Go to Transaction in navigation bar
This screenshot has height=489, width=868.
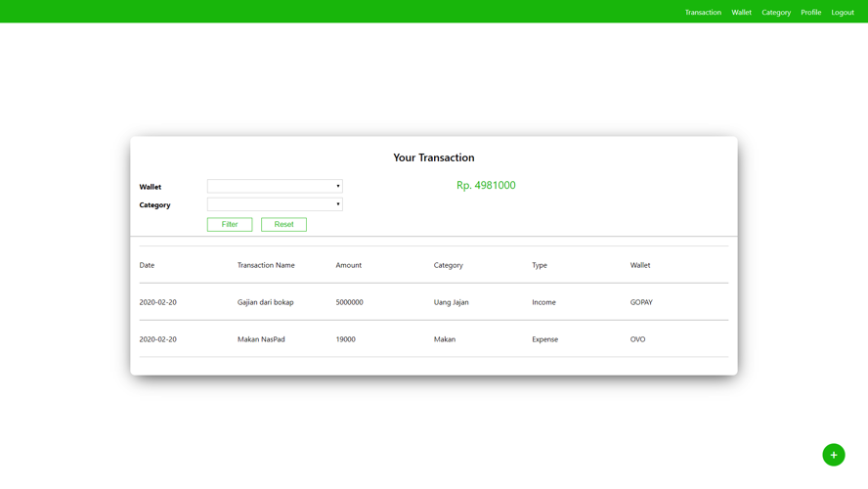[703, 13]
